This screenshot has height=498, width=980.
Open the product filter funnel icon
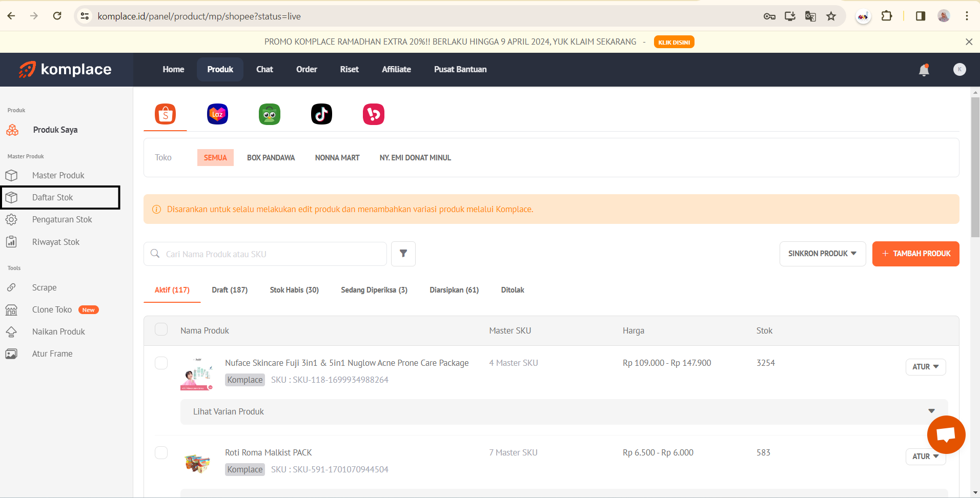[x=403, y=254]
